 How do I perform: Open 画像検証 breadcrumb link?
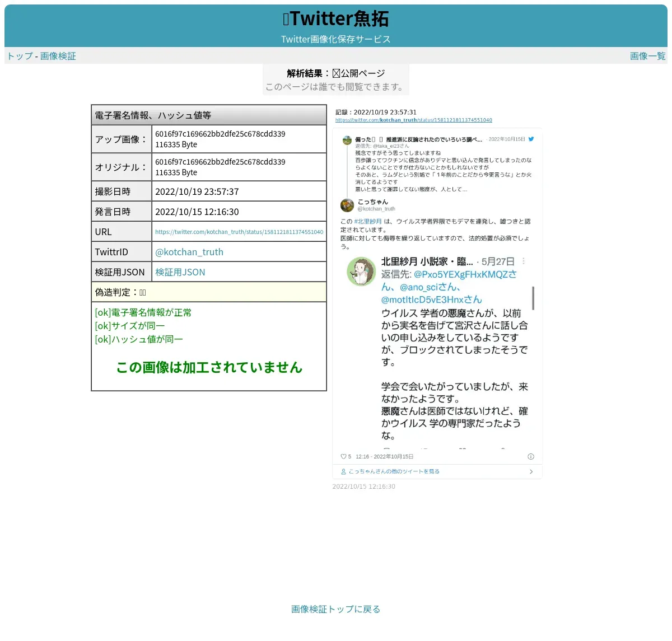pyautogui.click(x=58, y=56)
